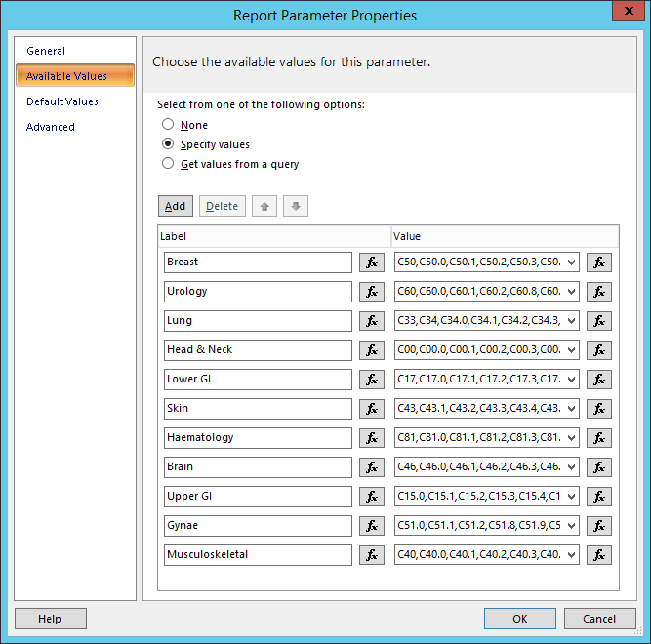Open expression editor for Head & Neck value
Image resolution: width=651 pixels, height=644 pixels.
point(598,350)
